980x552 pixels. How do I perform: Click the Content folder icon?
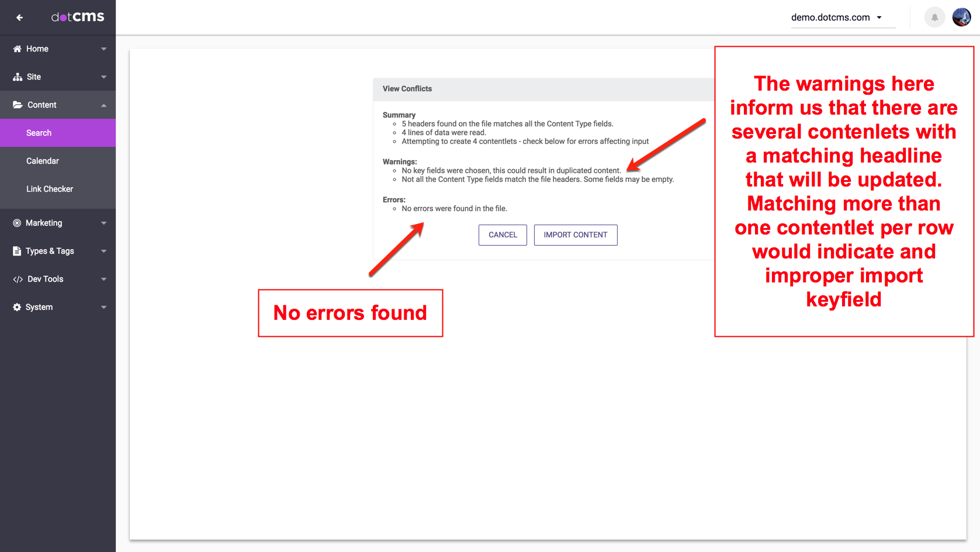(x=18, y=105)
